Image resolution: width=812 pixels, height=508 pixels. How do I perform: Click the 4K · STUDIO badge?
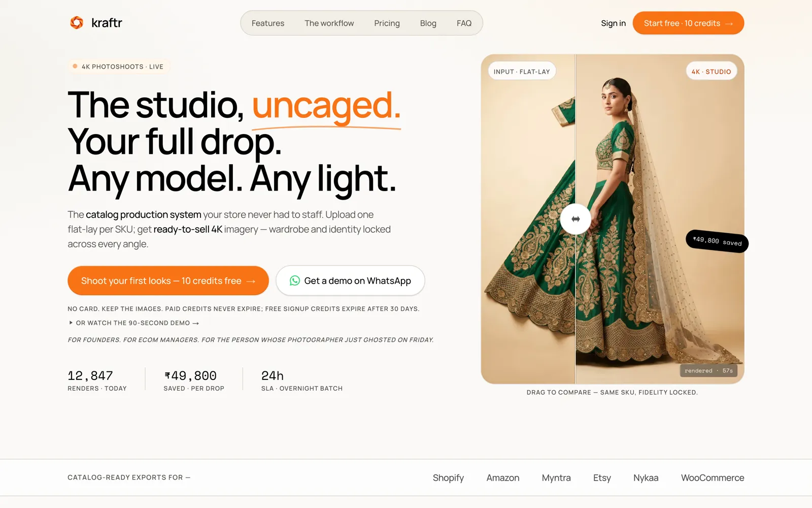pyautogui.click(x=712, y=72)
